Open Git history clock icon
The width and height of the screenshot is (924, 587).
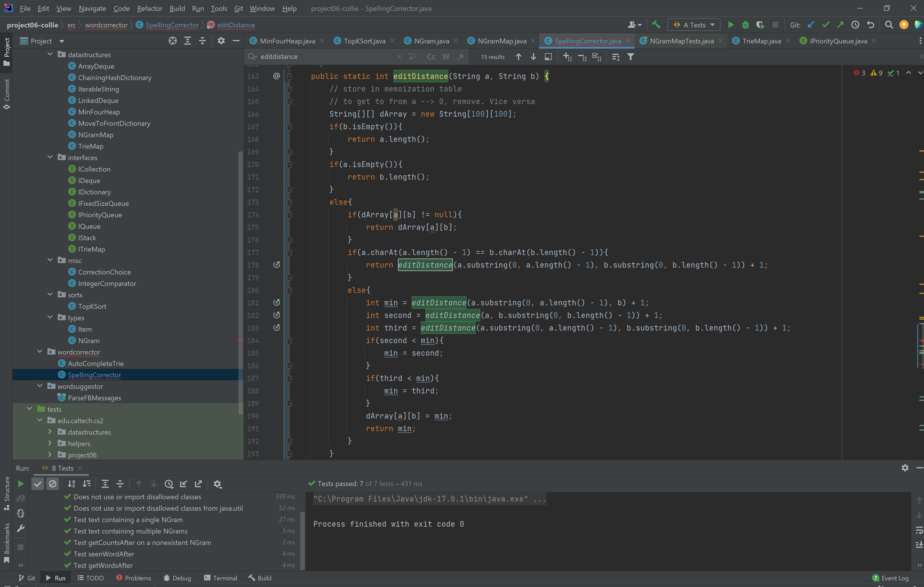coord(855,25)
